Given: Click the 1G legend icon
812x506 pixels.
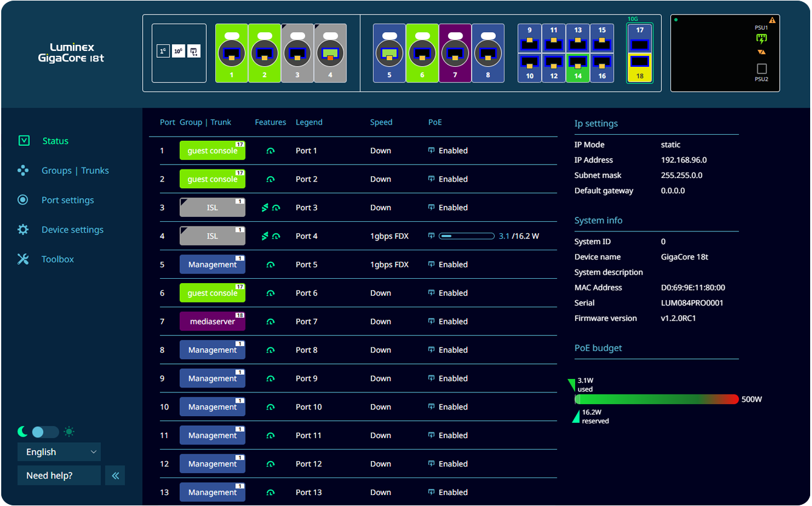Looking at the screenshot, I should (163, 52).
